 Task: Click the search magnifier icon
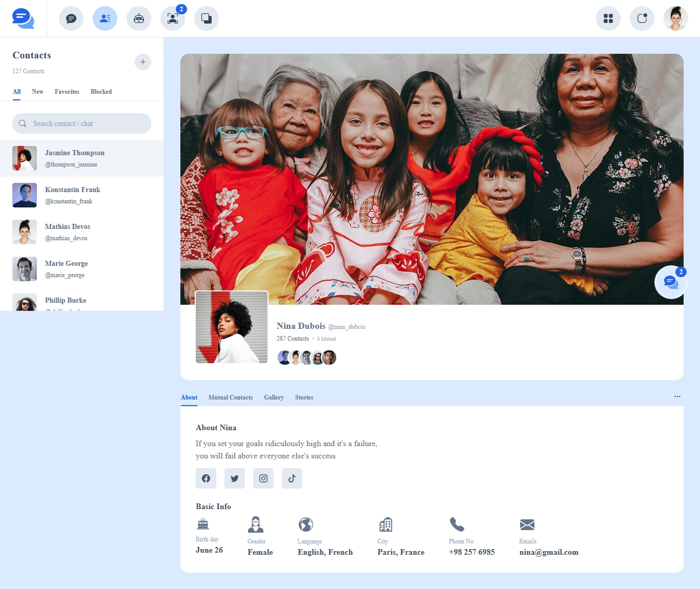[x=23, y=123]
